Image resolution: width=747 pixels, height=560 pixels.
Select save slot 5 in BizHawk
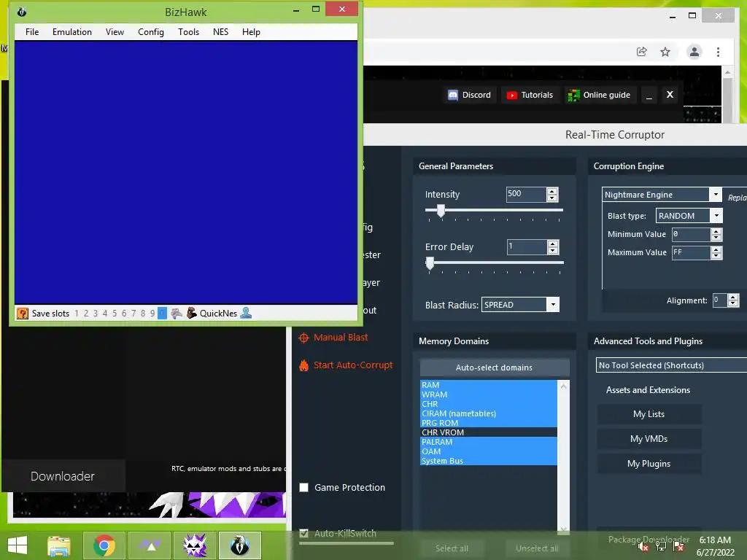click(x=115, y=314)
